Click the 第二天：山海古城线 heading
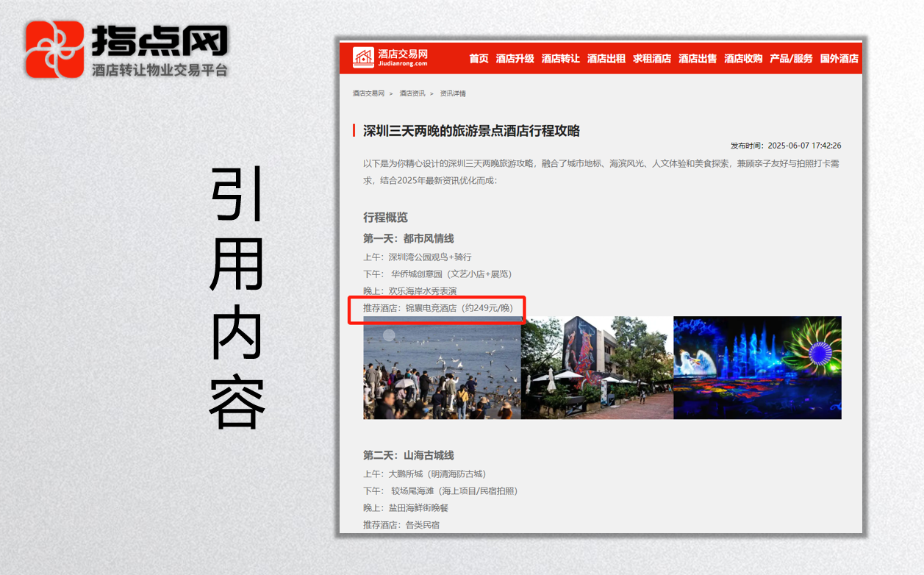Viewport: 924px width, 575px height. [409, 456]
